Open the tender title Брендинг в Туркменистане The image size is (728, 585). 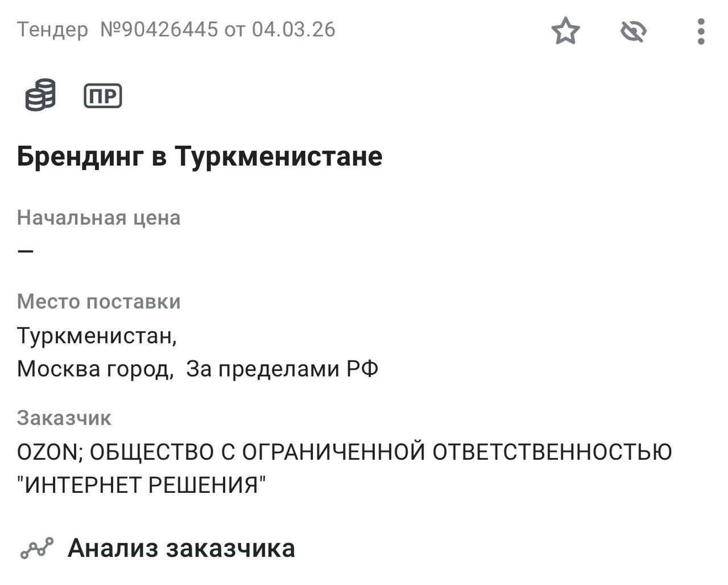(x=200, y=156)
